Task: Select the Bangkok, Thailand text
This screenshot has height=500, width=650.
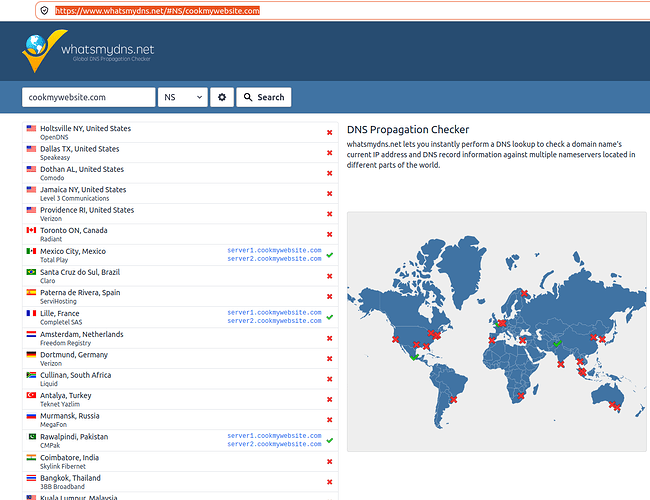Action: [70, 478]
